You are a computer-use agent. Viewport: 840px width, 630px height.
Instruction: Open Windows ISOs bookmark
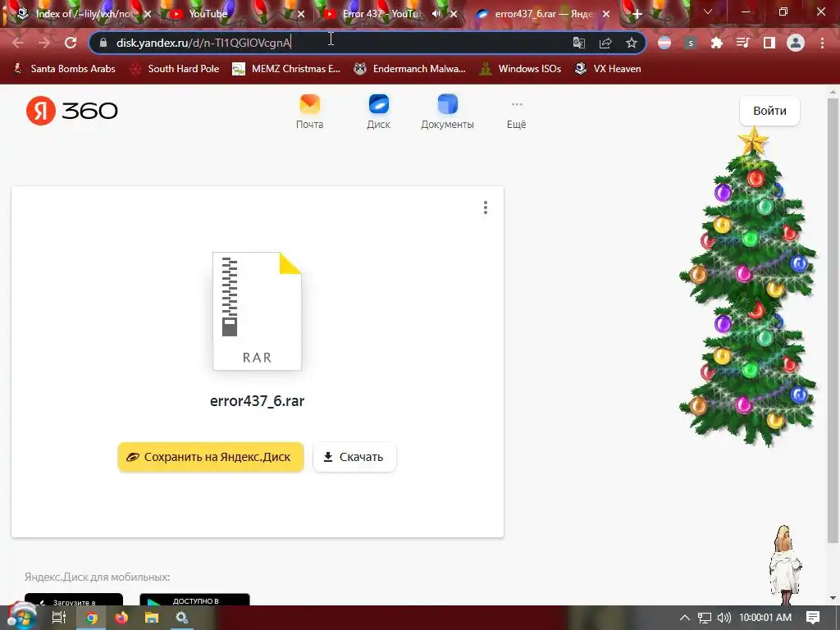pos(520,69)
